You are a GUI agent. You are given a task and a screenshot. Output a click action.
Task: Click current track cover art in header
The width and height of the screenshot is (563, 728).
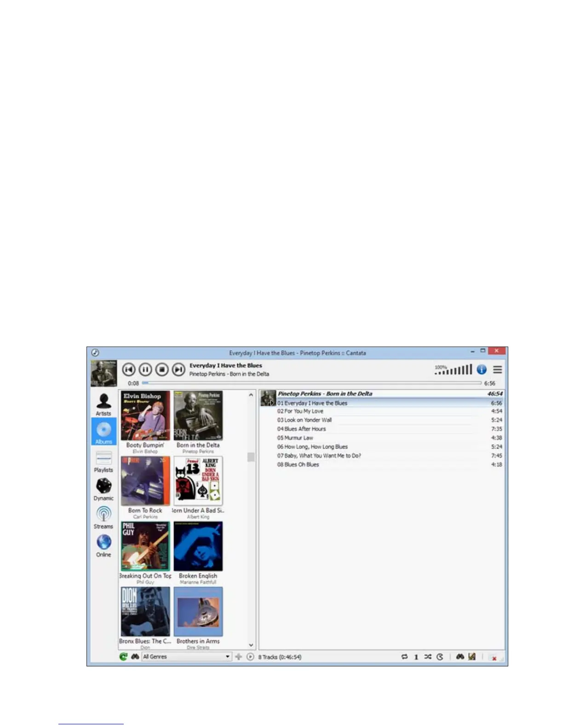click(x=104, y=373)
